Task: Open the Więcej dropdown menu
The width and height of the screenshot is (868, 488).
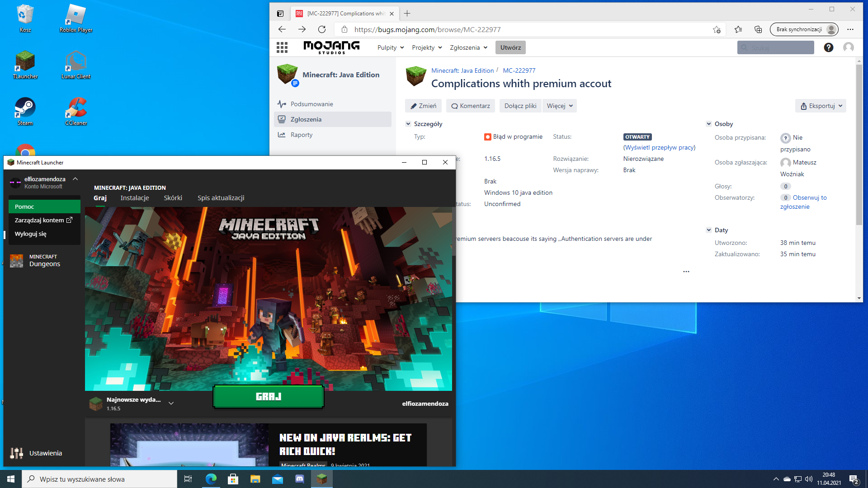Action: [560, 106]
